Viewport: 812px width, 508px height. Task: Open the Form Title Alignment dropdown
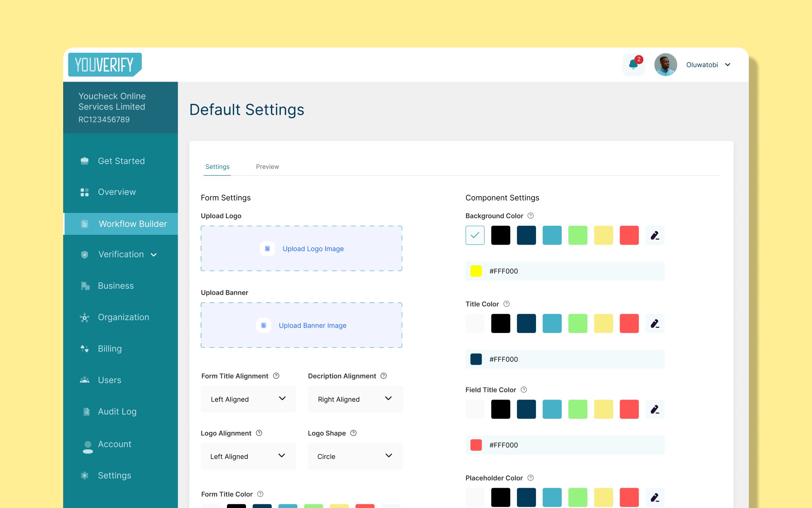pos(248,399)
